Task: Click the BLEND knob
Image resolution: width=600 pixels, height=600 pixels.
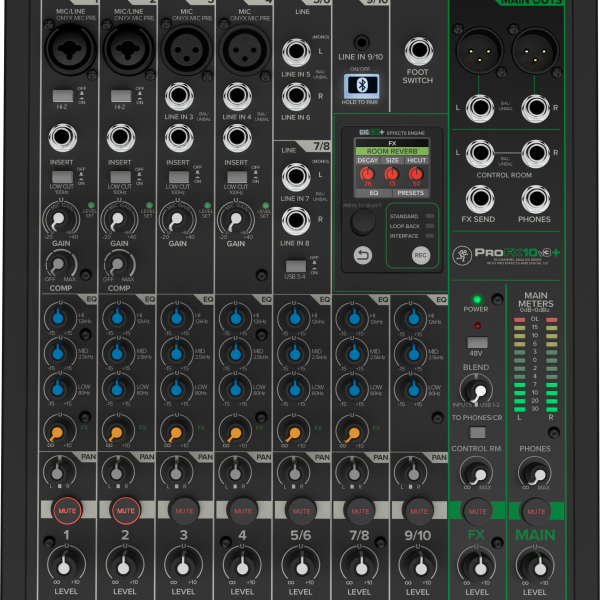Action: coord(476,390)
